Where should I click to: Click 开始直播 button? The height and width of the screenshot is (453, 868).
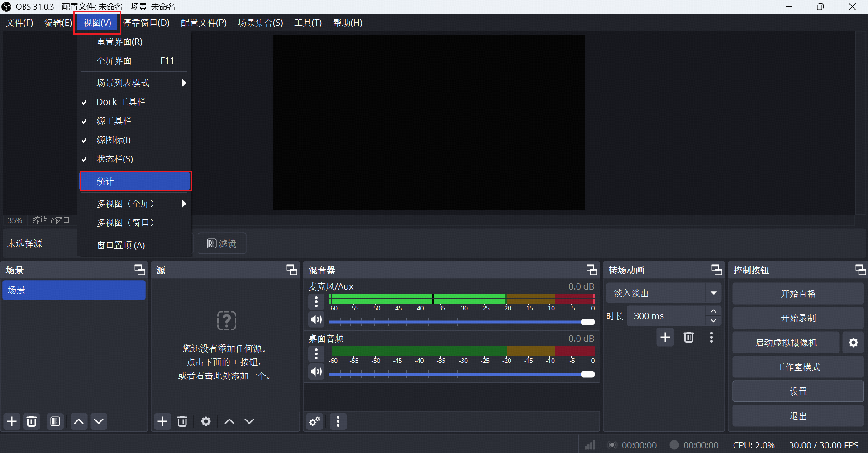[798, 294]
